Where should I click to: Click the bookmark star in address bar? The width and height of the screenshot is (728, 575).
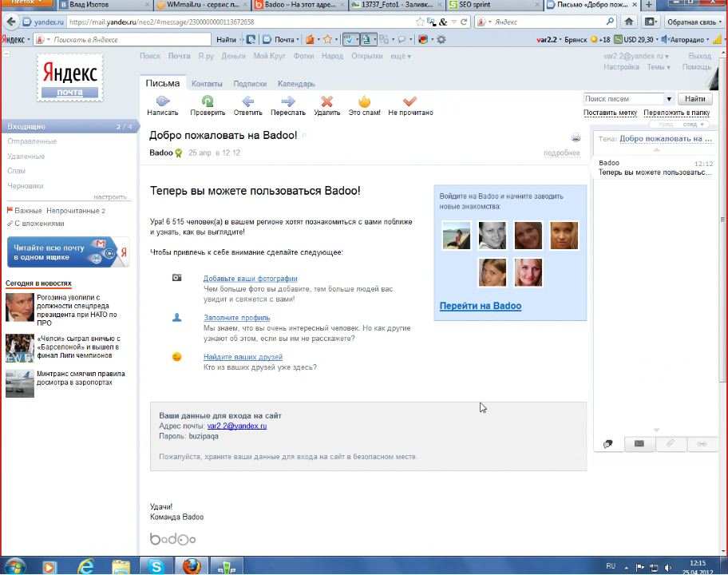(x=420, y=22)
